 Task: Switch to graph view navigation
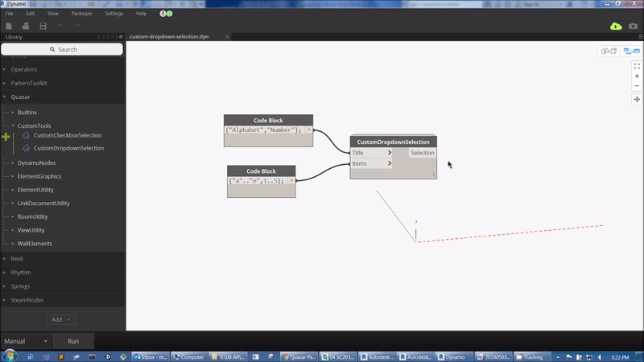pyautogui.click(x=631, y=51)
